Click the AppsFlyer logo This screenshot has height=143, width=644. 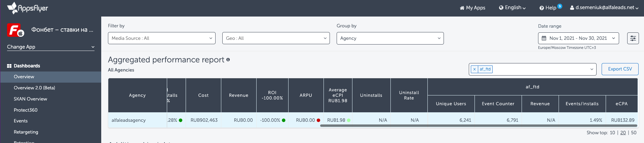pyautogui.click(x=28, y=8)
